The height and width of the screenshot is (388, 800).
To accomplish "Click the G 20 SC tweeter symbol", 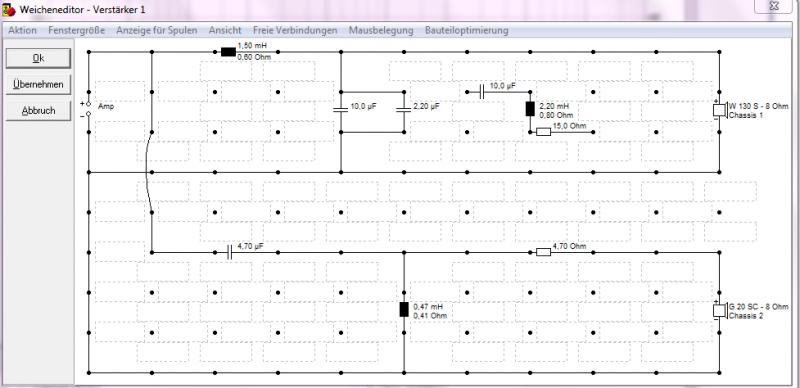I will (719, 311).
